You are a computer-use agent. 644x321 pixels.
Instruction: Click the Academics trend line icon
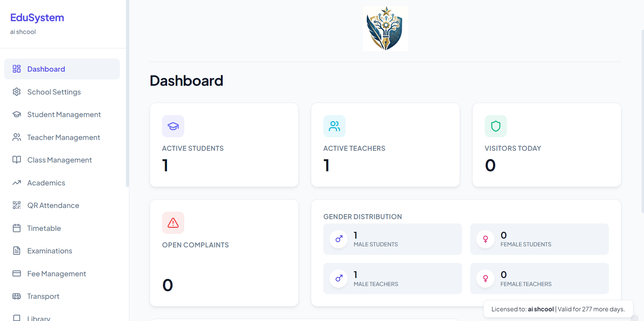click(17, 183)
